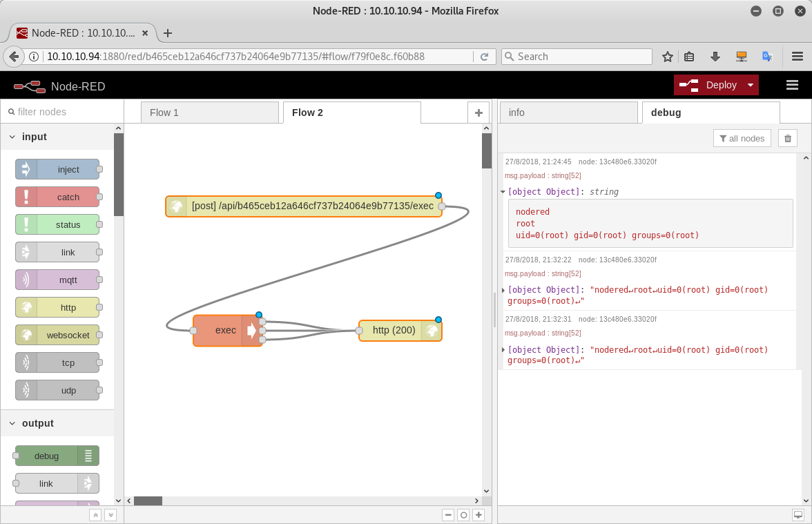
Task: Click the Node-RED logo header
Action: tap(59, 86)
